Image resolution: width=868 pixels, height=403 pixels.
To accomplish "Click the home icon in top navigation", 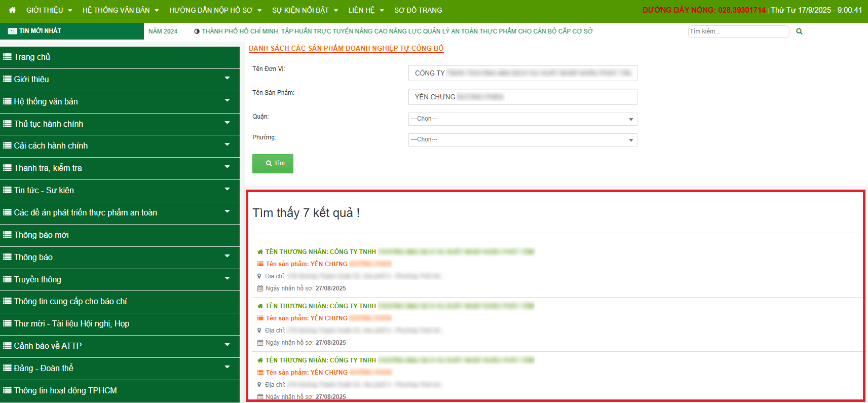I will coord(12,10).
